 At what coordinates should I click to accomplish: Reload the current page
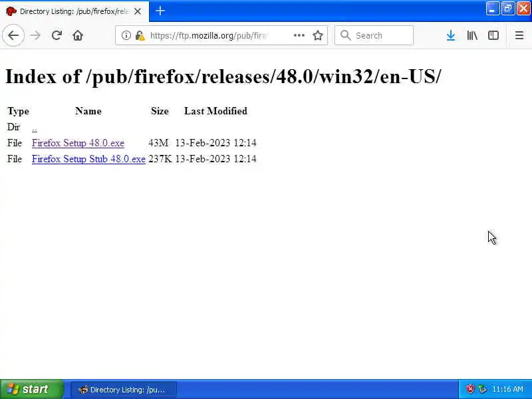tap(57, 35)
